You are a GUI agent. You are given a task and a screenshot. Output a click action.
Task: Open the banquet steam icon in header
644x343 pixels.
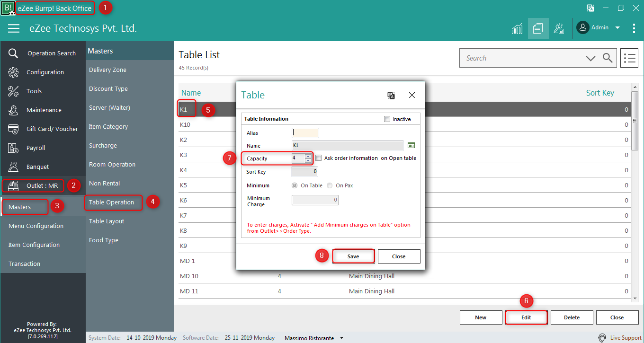tap(559, 28)
